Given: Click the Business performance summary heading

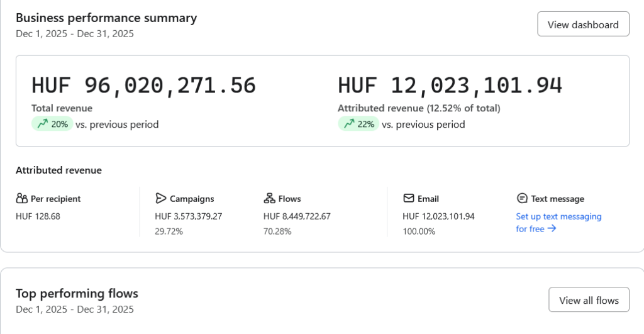Looking at the screenshot, I should coord(106,18).
